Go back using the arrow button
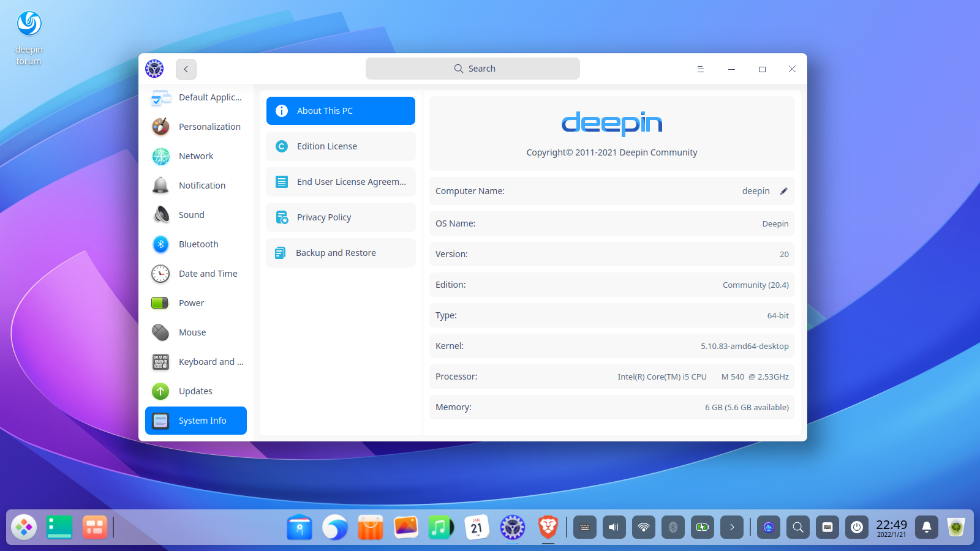The image size is (980, 551). [x=186, y=69]
